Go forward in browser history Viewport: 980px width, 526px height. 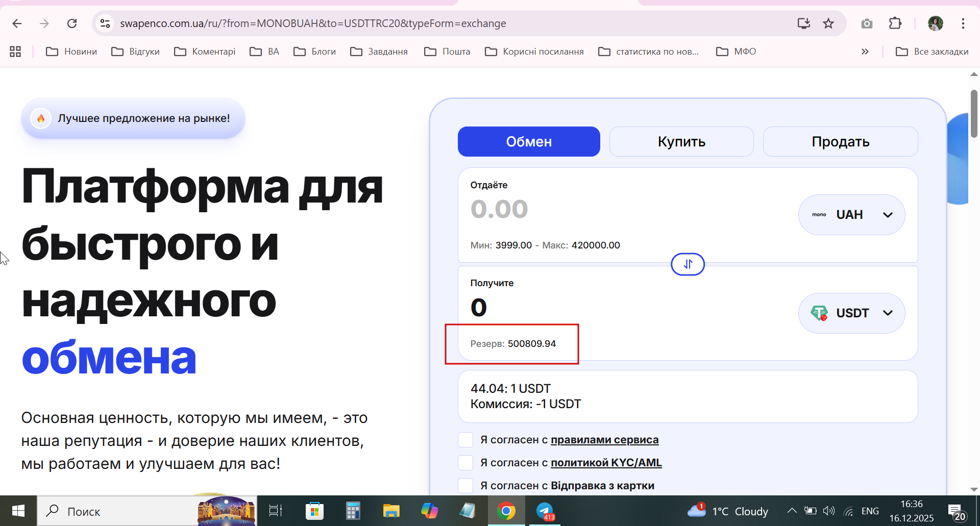(x=44, y=23)
